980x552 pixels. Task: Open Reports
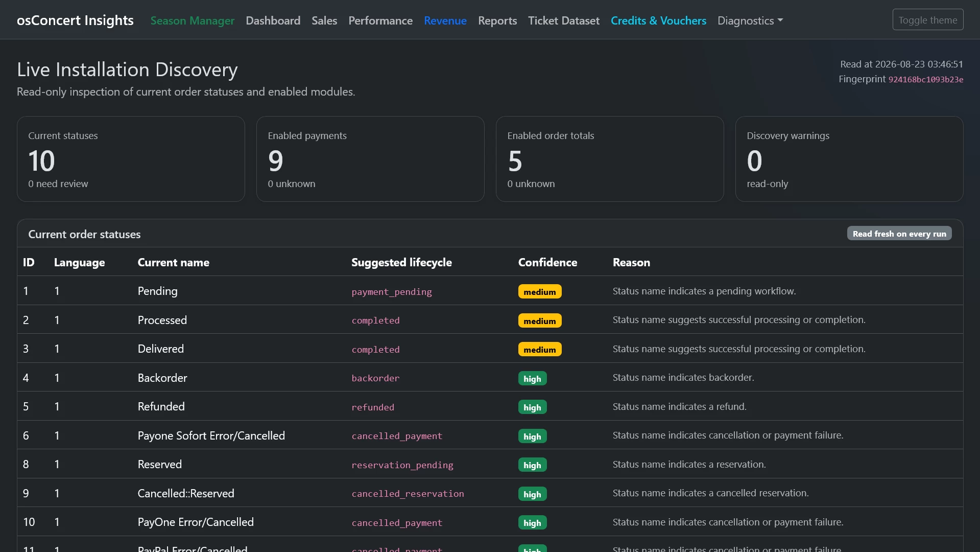(x=497, y=20)
